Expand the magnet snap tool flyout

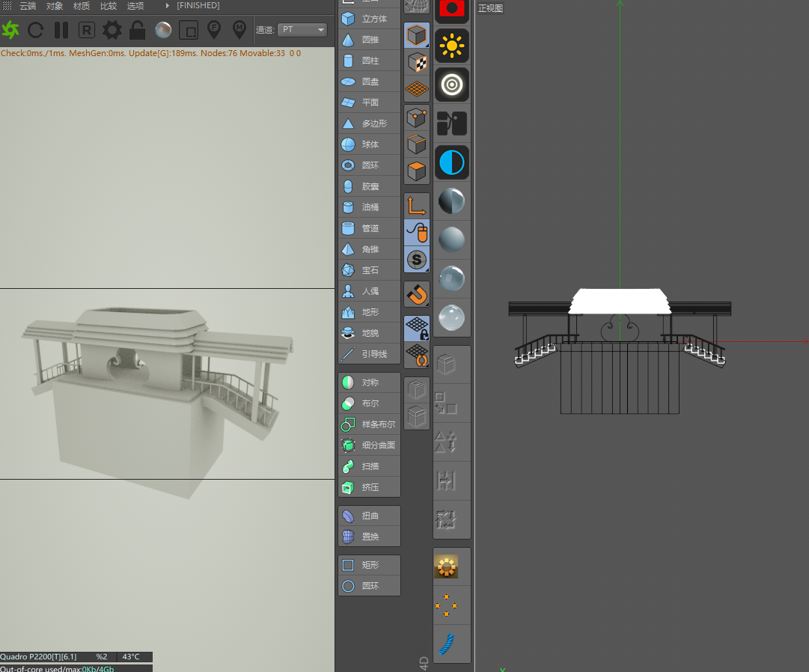(417, 294)
